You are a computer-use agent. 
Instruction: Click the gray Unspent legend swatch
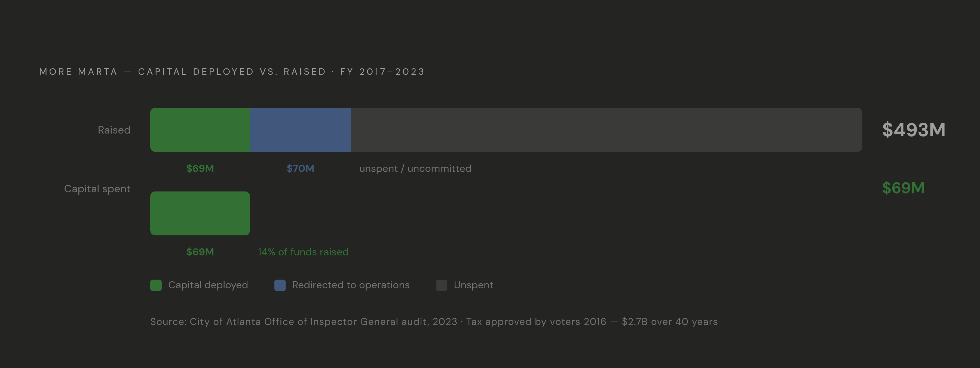point(442,285)
